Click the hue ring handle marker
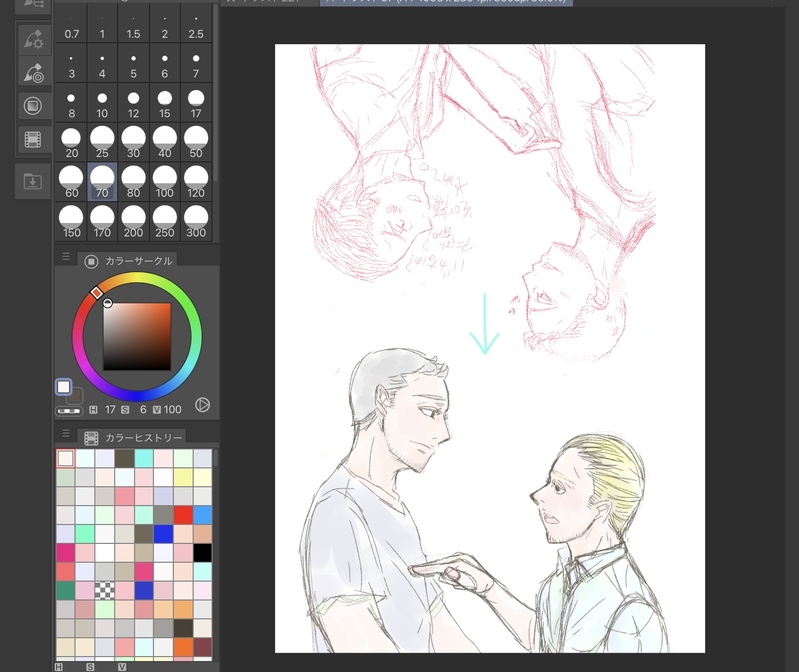 click(97, 292)
